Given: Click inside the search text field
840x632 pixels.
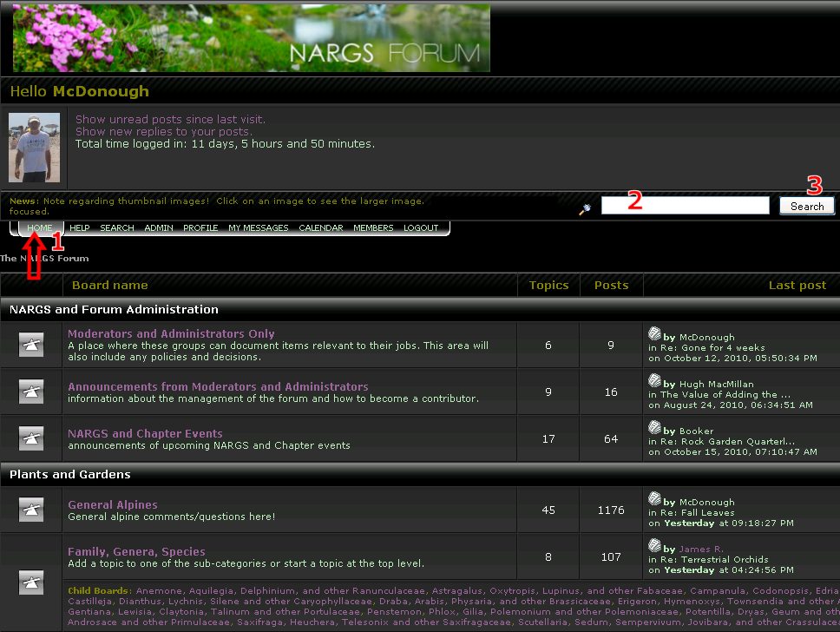Looking at the screenshot, I should pos(685,206).
